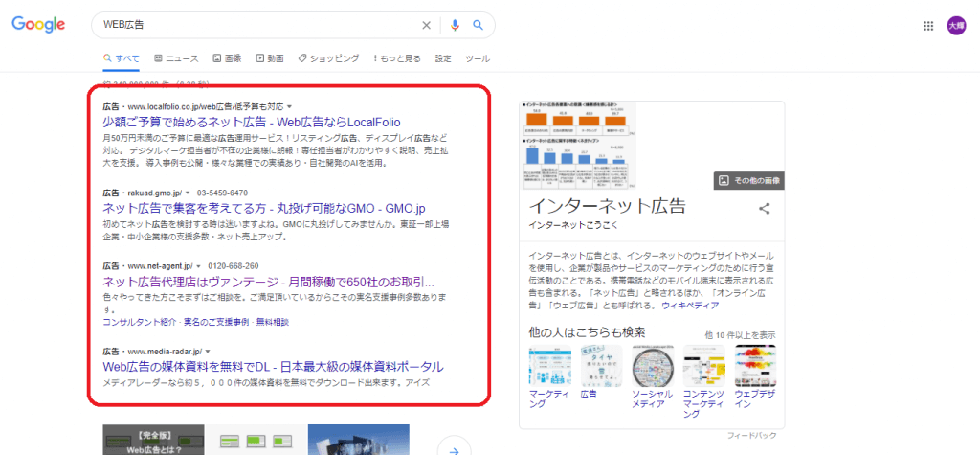Screen dimensions: 980x455
Task: Select the すべて tab
Action: (x=122, y=58)
